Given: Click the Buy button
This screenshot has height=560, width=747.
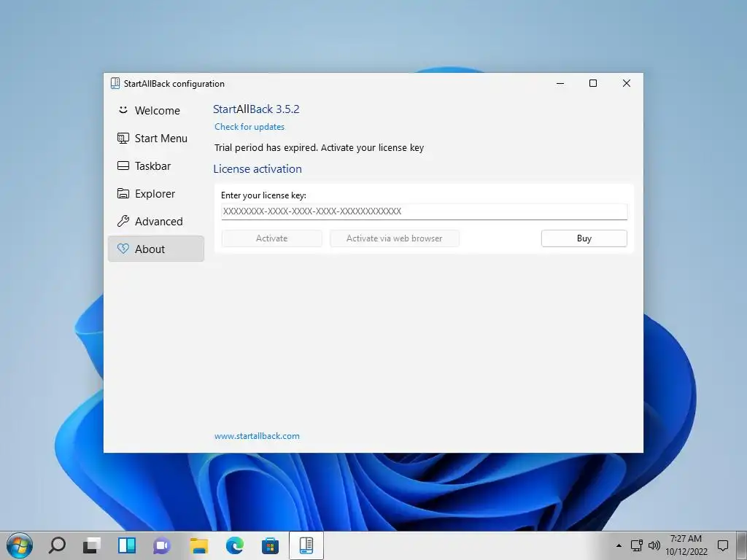Looking at the screenshot, I should pyautogui.click(x=584, y=238).
